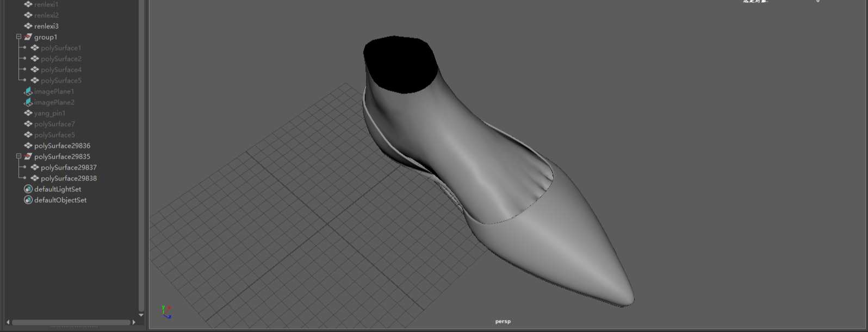This screenshot has height=332, width=868.
Task: Click the defaultLightSet set icon
Action: [x=28, y=189]
